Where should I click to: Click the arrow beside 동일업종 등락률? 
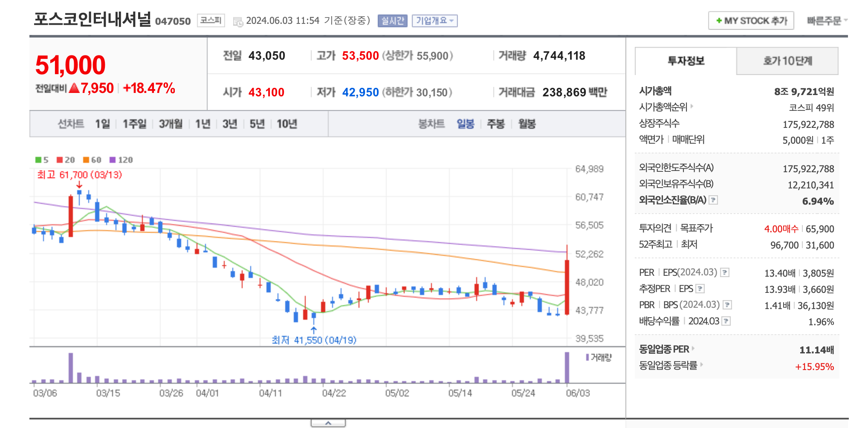click(x=702, y=364)
